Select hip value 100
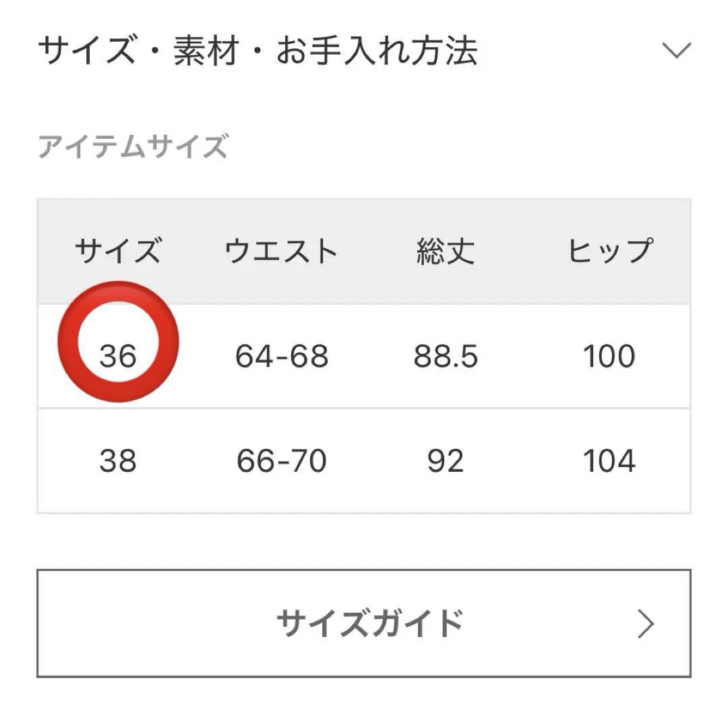Image resolution: width=728 pixels, height=728 pixels. (609, 357)
